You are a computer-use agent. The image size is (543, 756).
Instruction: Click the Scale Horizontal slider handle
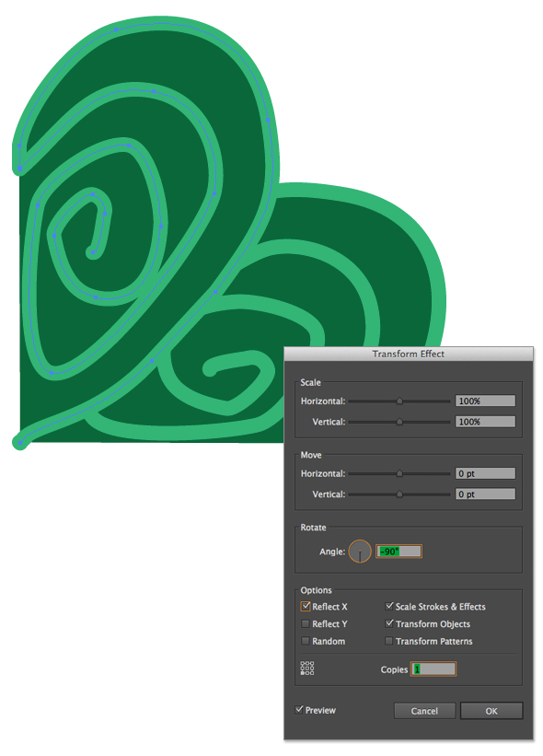point(399,401)
